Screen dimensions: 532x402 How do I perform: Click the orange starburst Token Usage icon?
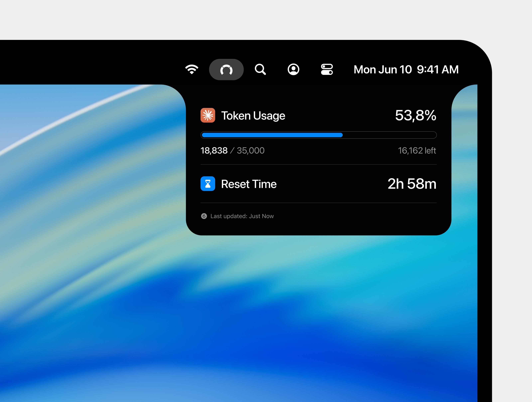pyautogui.click(x=208, y=115)
